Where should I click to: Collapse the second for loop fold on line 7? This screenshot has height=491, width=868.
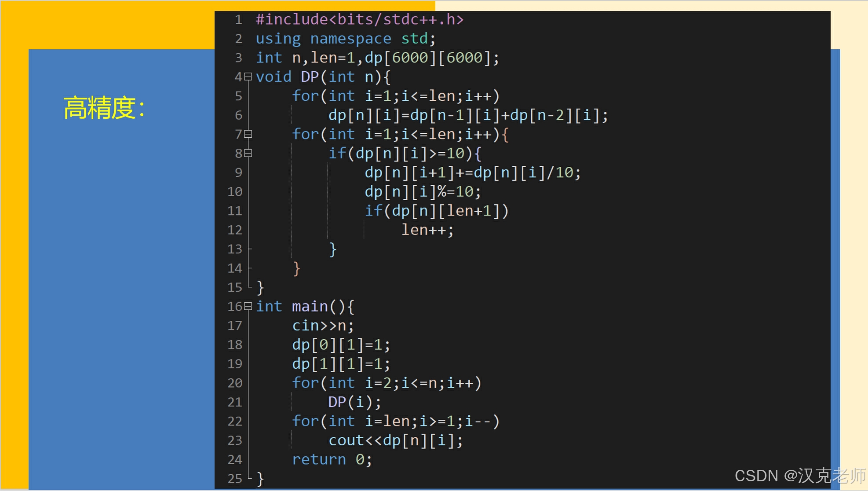248,134
